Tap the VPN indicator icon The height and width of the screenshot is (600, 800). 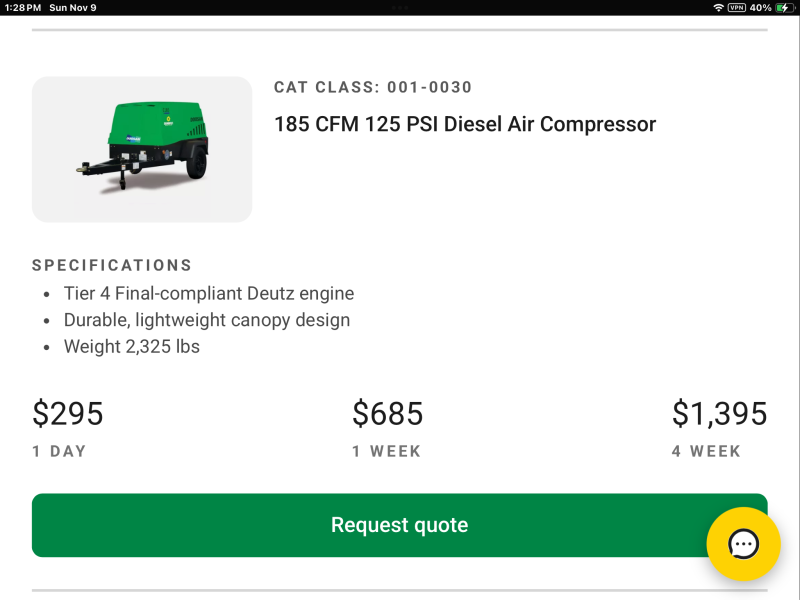pyautogui.click(x=737, y=7)
